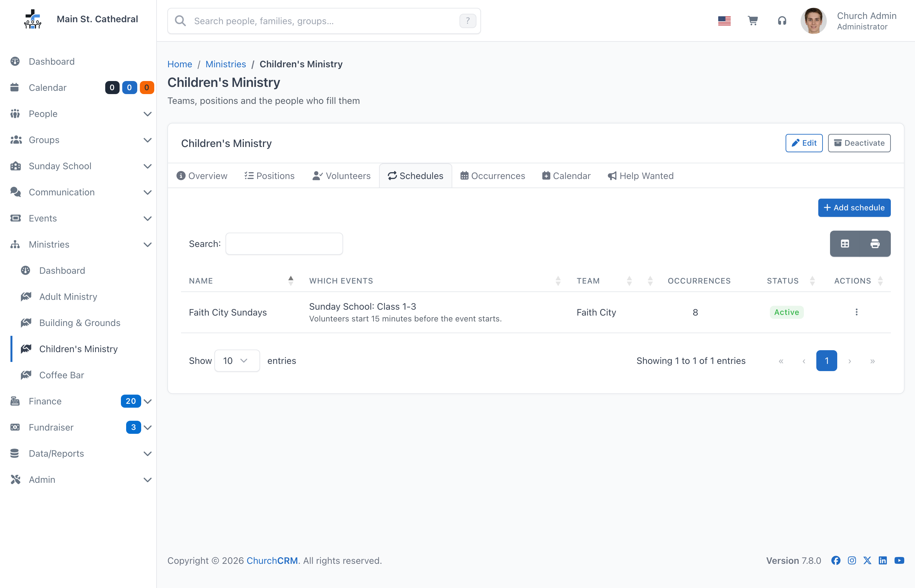Open Adult Ministry in the sidebar

click(x=68, y=297)
